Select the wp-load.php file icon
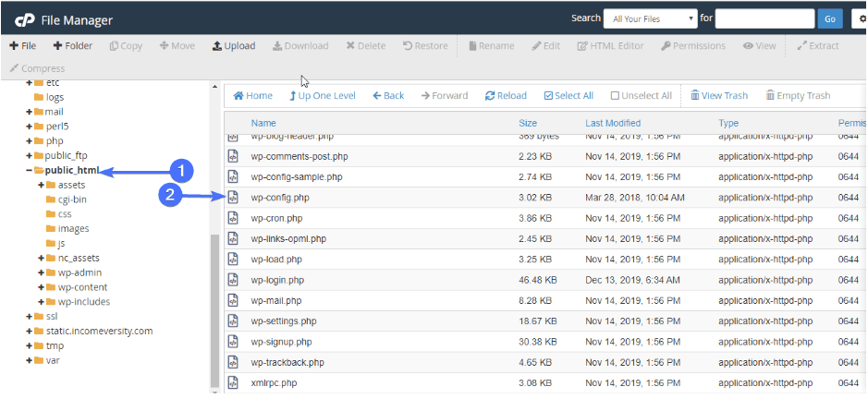The width and height of the screenshot is (868, 399). [x=233, y=259]
